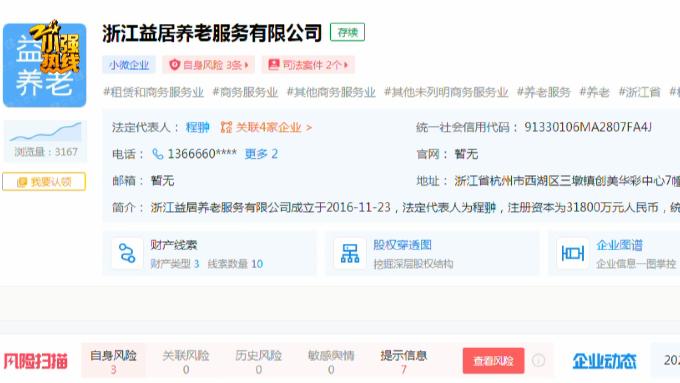Open the #养老服务 hashtag
Image resolution: width=680 pixels, height=383 pixels.
543,92
